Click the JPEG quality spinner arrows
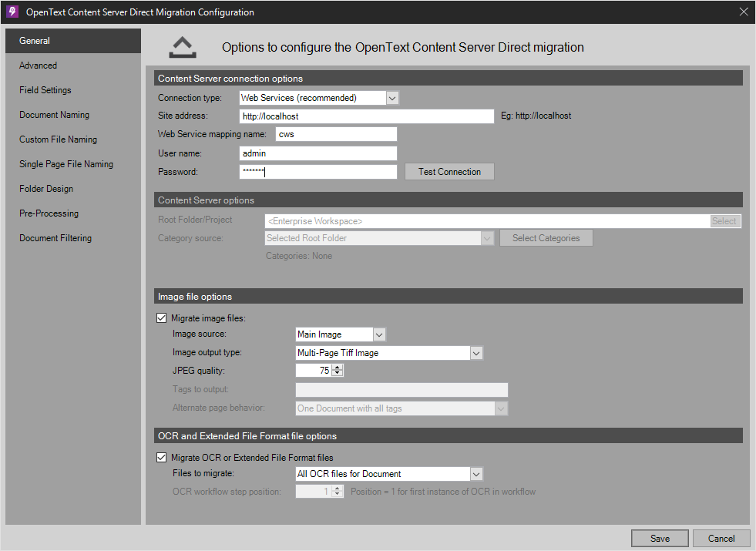This screenshot has height=551, width=756. (x=338, y=370)
